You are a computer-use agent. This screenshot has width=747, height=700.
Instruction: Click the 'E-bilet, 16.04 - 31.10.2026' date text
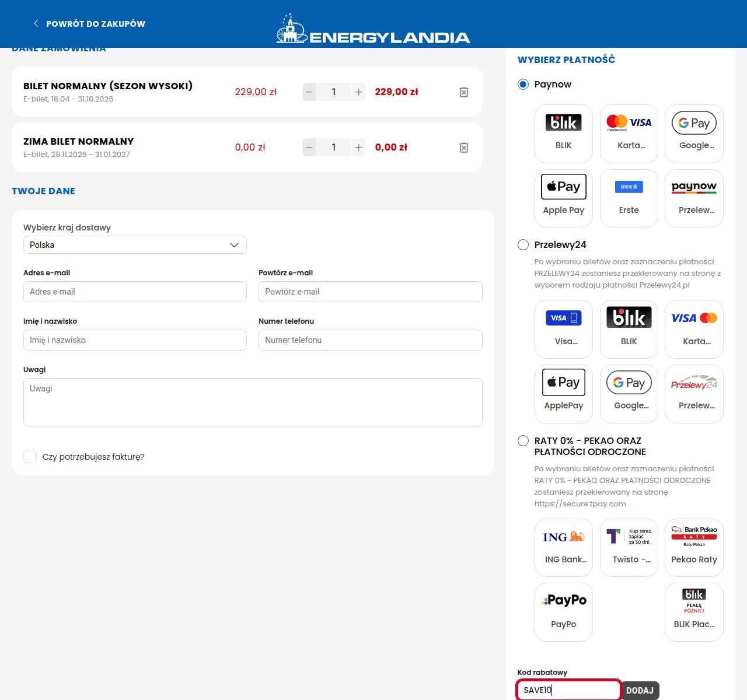coord(68,99)
